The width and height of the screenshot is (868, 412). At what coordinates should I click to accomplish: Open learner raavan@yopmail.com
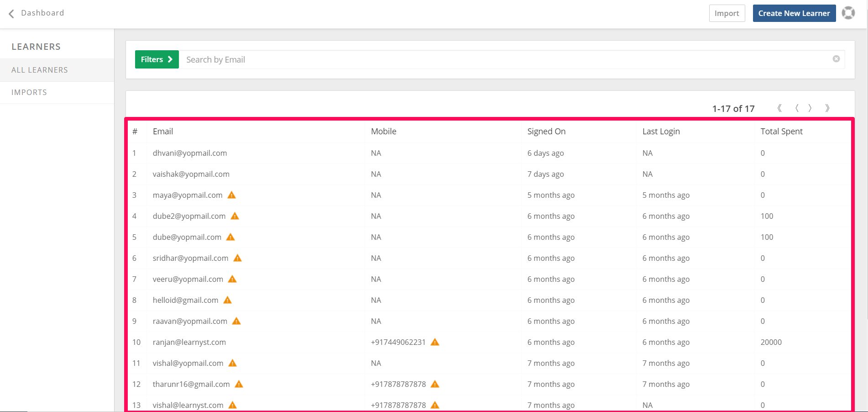click(190, 321)
